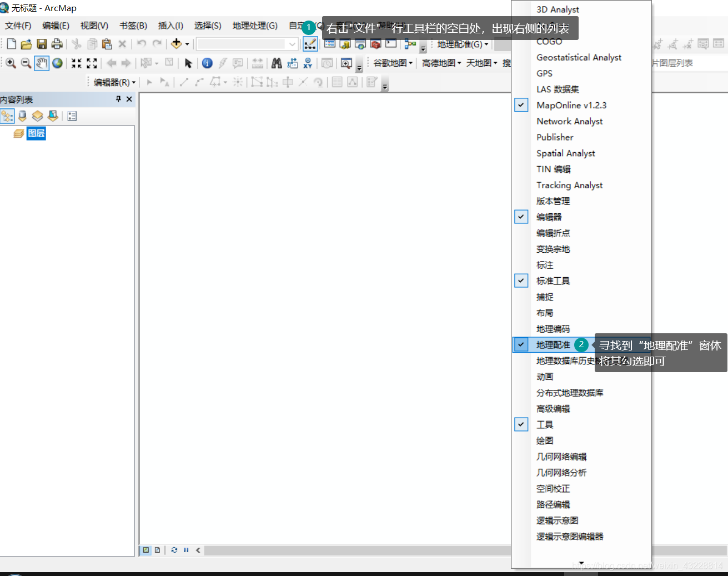This screenshot has height=576, width=728.
Task: Pause map drawing
Action: 186,550
